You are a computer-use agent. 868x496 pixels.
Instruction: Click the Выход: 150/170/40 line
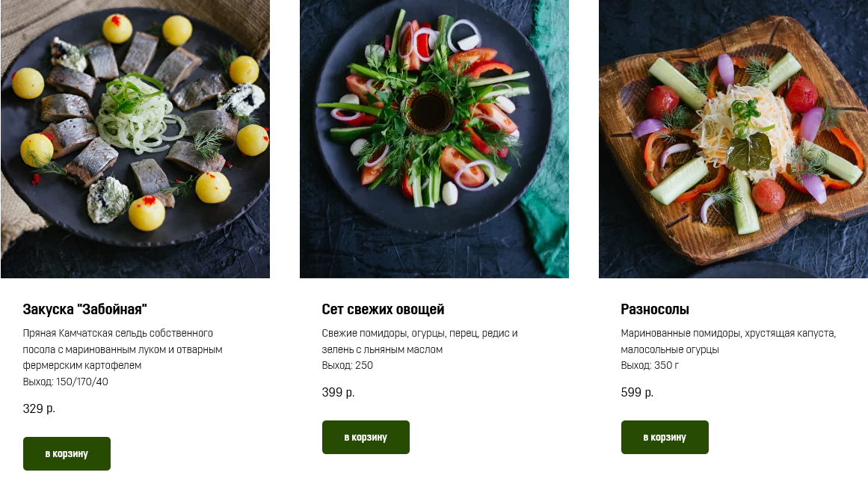(66, 382)
